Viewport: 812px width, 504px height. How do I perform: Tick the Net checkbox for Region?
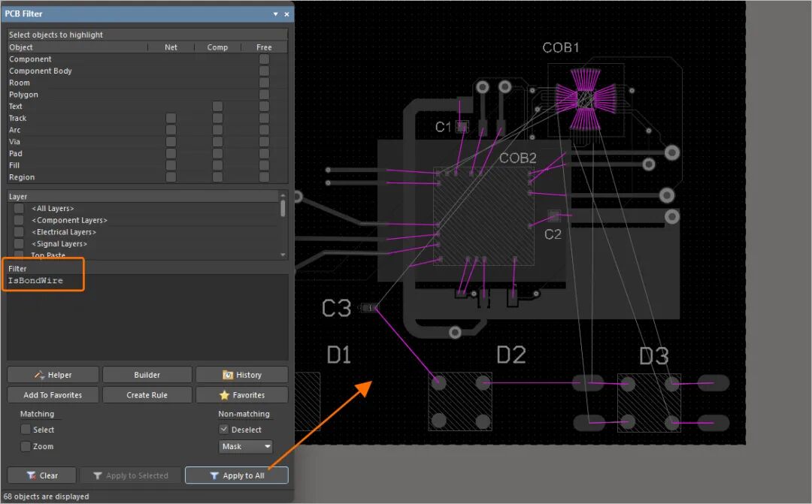click(171, 177)
